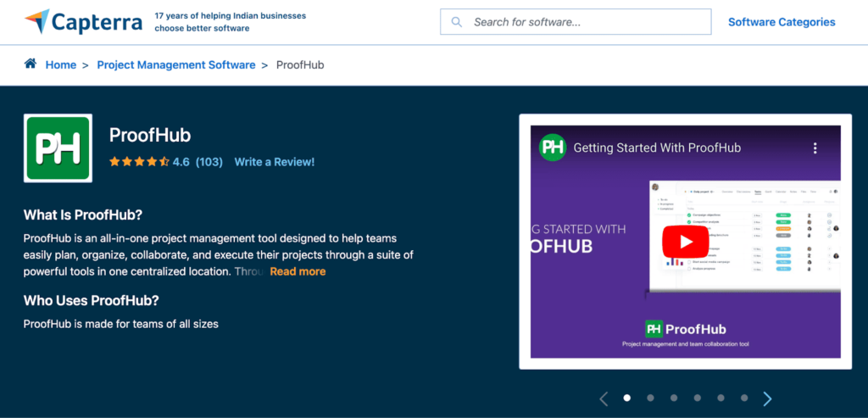
Task: Open the video's three-dot options menu
Action: point(815,148)
